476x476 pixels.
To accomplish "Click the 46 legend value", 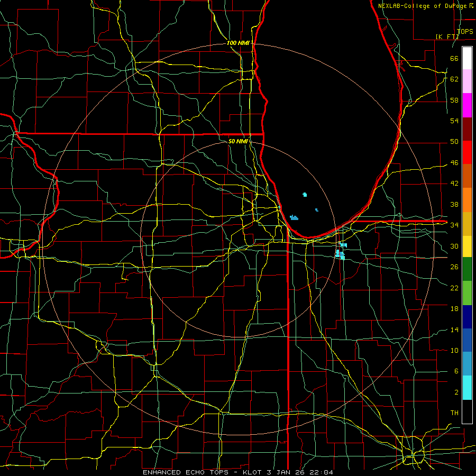I will pos(454,163).
